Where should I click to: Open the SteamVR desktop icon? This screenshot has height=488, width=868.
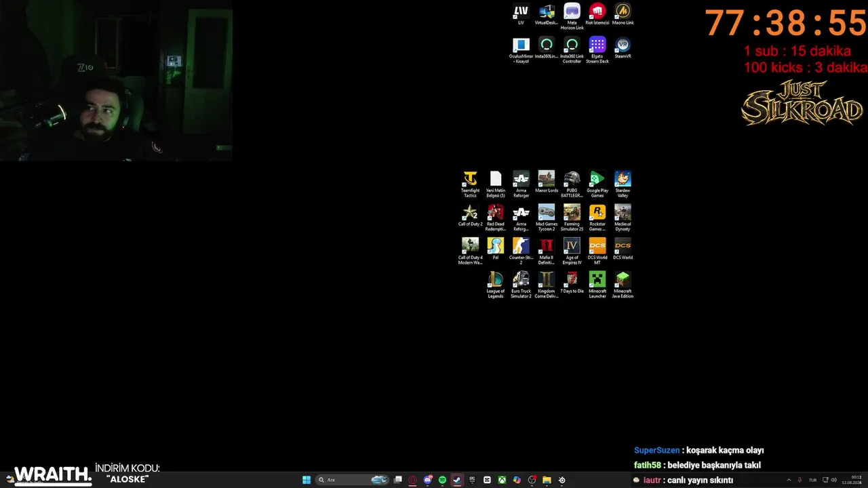(x=623, y=48)
